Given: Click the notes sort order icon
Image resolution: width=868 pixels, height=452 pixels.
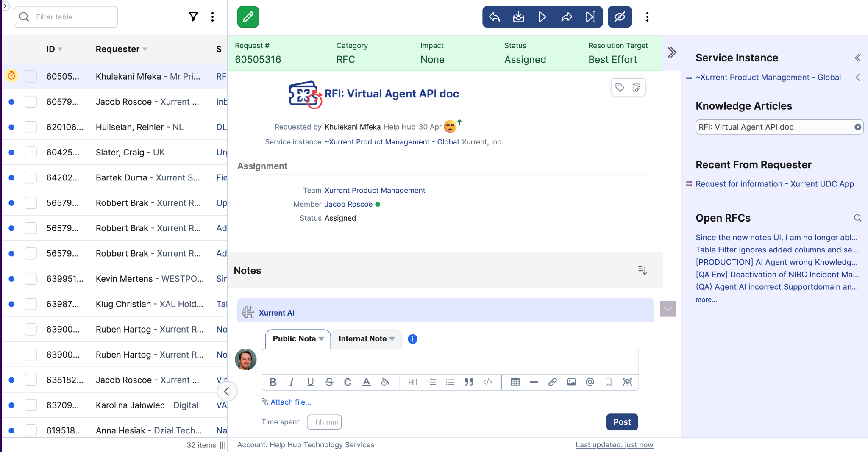Looking at the screenshot, I should click(x=643, y=270).
